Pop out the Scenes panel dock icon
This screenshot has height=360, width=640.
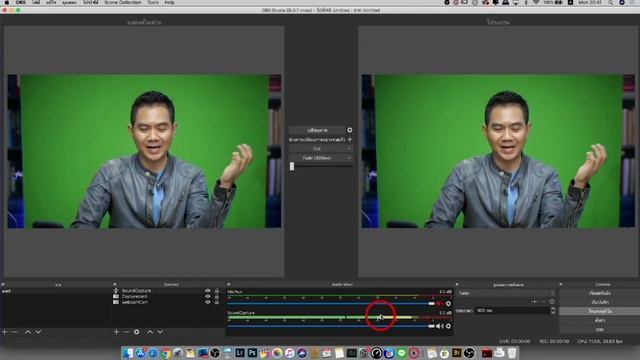3,284
